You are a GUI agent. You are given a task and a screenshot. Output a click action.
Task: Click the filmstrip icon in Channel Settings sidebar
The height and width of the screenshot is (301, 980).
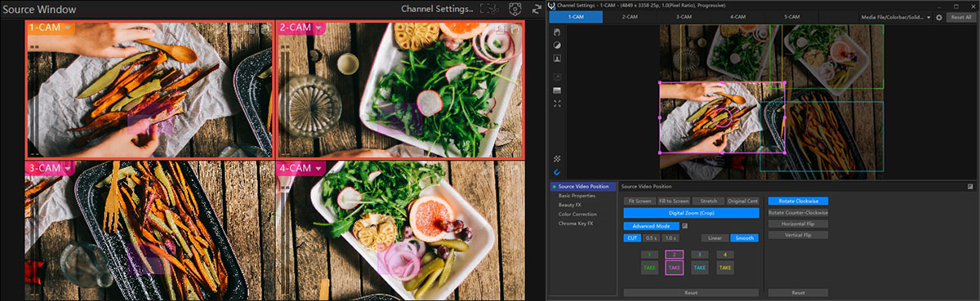click(x=557, y=90)
